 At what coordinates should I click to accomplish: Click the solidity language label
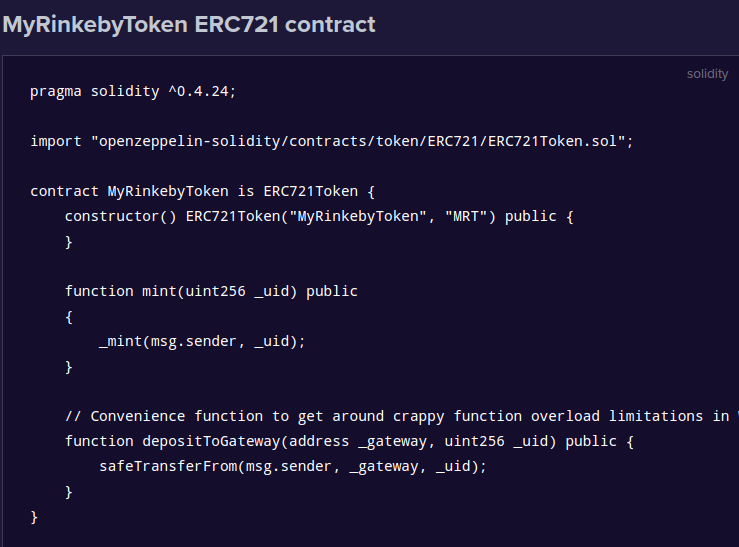point(707,74)
